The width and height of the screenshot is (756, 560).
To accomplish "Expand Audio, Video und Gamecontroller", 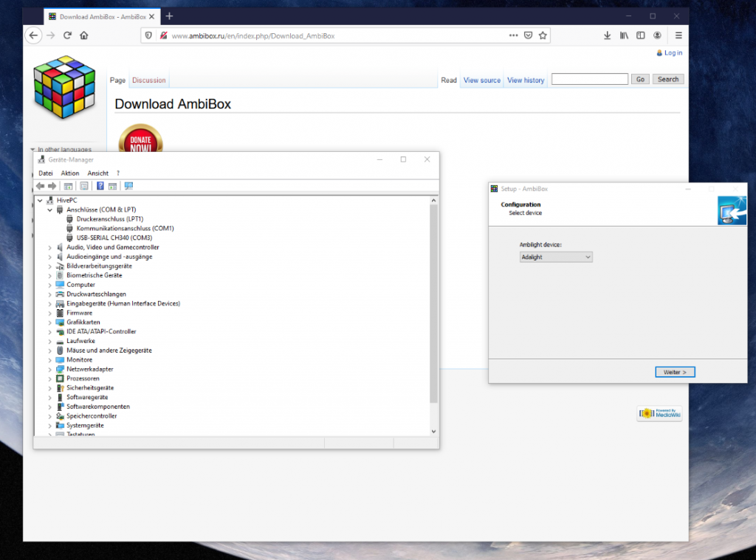I will tap(49, 247).
